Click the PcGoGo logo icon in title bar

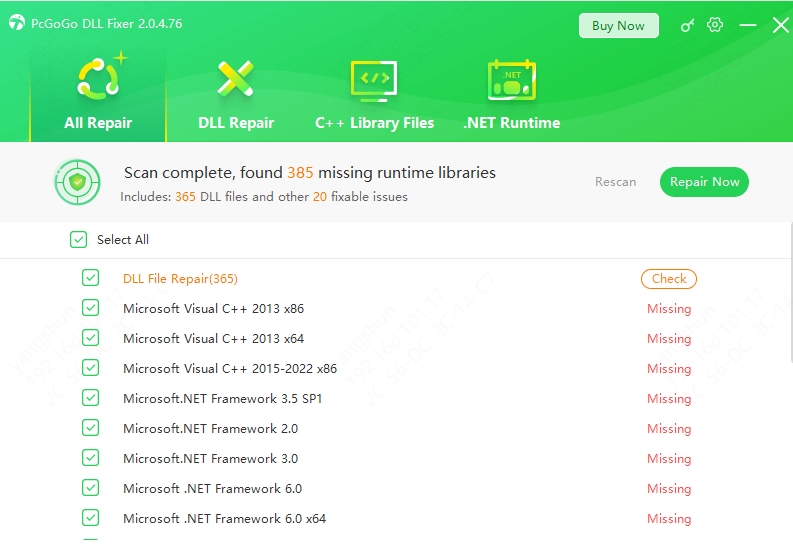(17, 23)
